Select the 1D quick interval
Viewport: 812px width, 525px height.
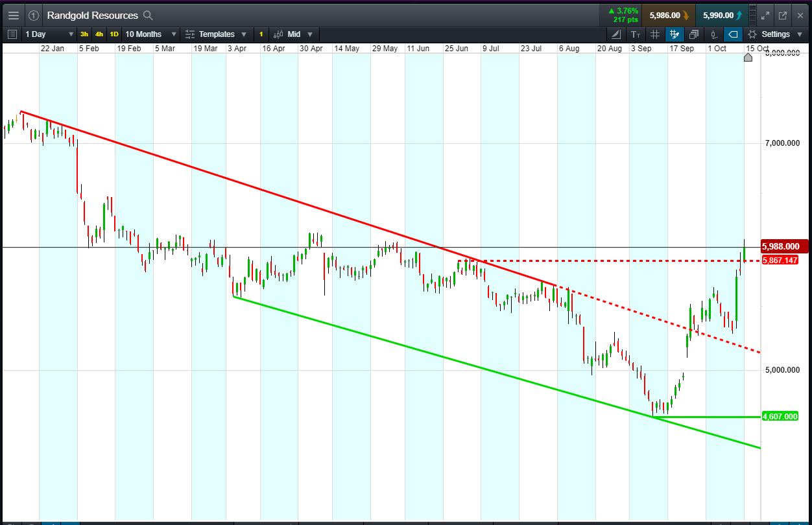pyautogui.click(x=114, y=34)
